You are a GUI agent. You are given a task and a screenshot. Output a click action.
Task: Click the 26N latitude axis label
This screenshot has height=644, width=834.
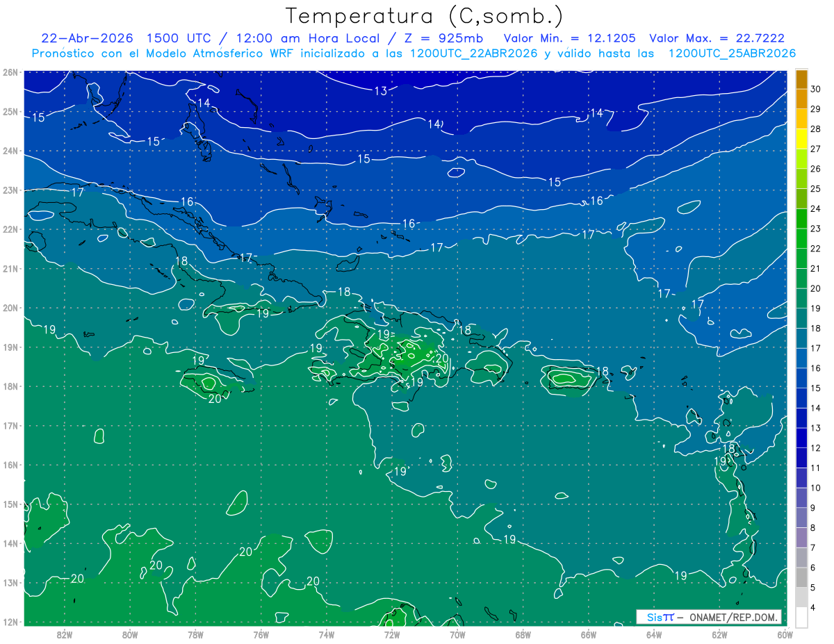pos(10,72)
